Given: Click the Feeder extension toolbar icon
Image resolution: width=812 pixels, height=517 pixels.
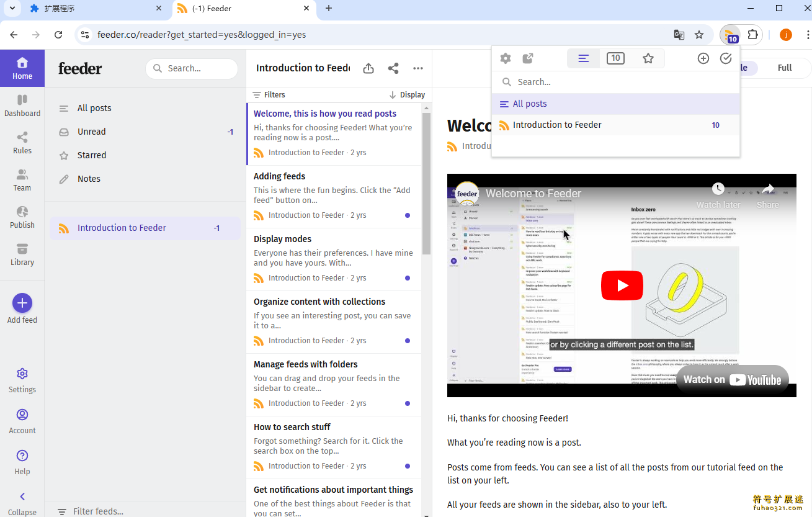Looking at the screenshot, I should [x=730, y=35].
